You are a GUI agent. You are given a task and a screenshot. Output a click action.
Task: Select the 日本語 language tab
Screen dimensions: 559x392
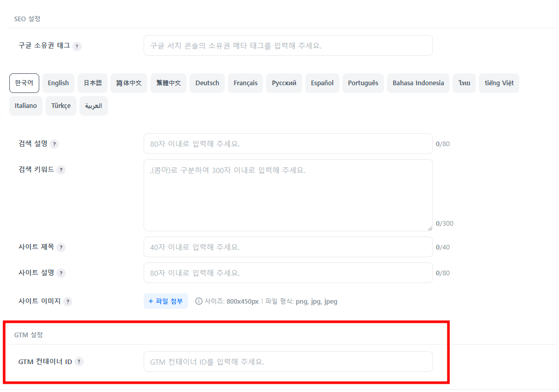pos(93,83)
